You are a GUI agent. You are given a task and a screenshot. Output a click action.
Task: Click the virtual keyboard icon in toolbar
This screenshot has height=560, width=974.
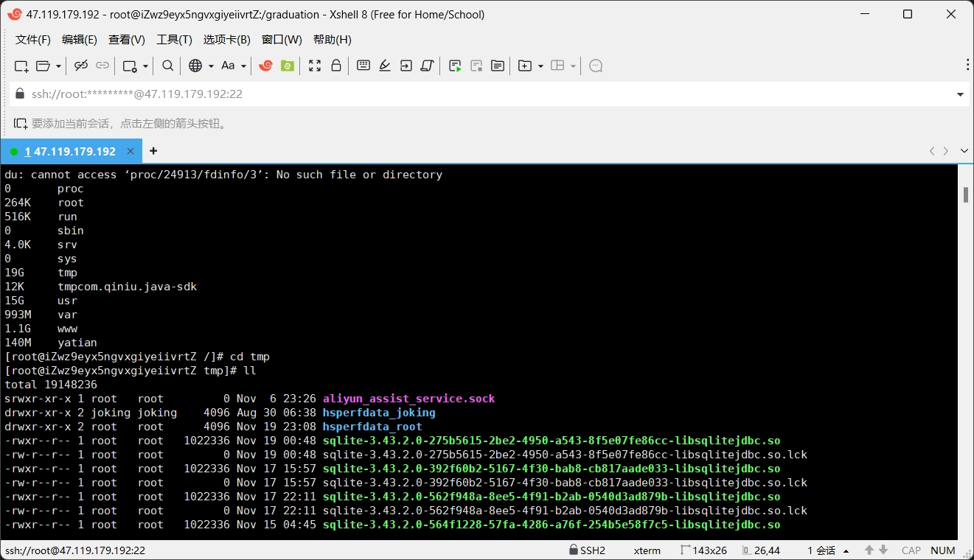tap(363, 66)
